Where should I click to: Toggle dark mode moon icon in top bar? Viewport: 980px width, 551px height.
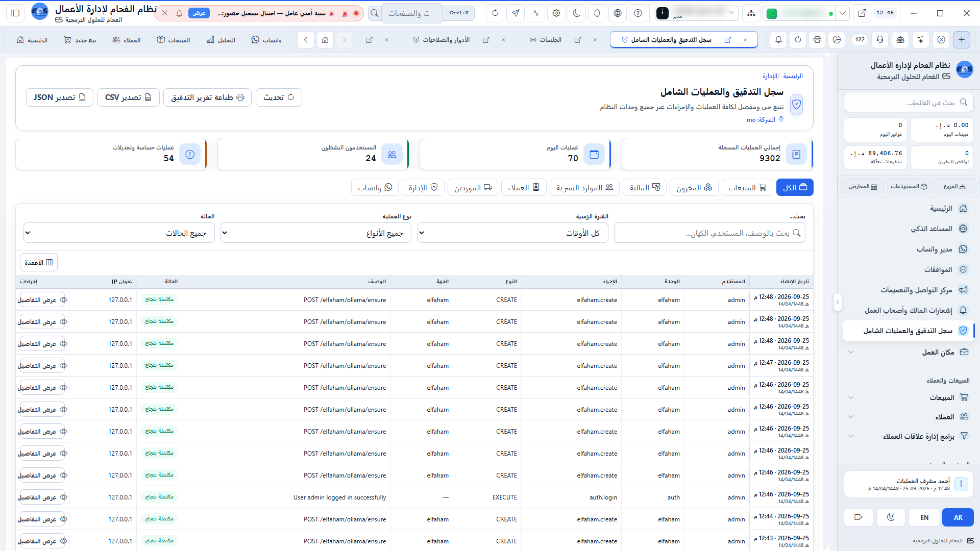(x=577, y=13)
